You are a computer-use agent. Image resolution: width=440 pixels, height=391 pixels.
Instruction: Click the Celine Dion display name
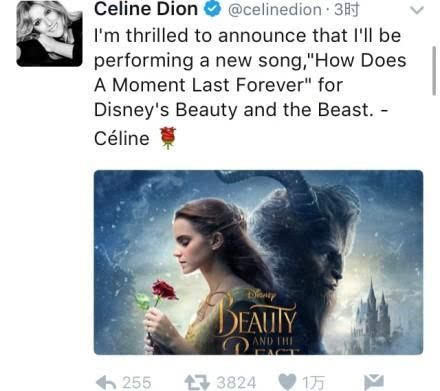tap(146, 9)
